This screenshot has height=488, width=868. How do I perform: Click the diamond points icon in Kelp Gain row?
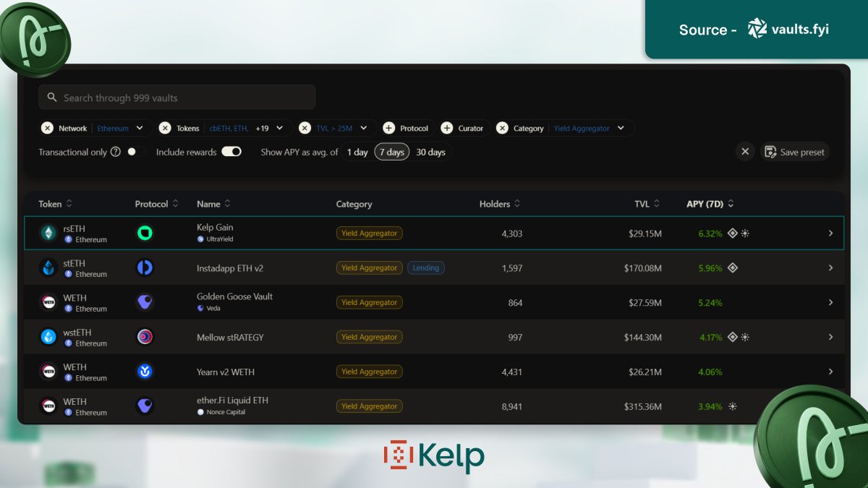coord(732,233)
